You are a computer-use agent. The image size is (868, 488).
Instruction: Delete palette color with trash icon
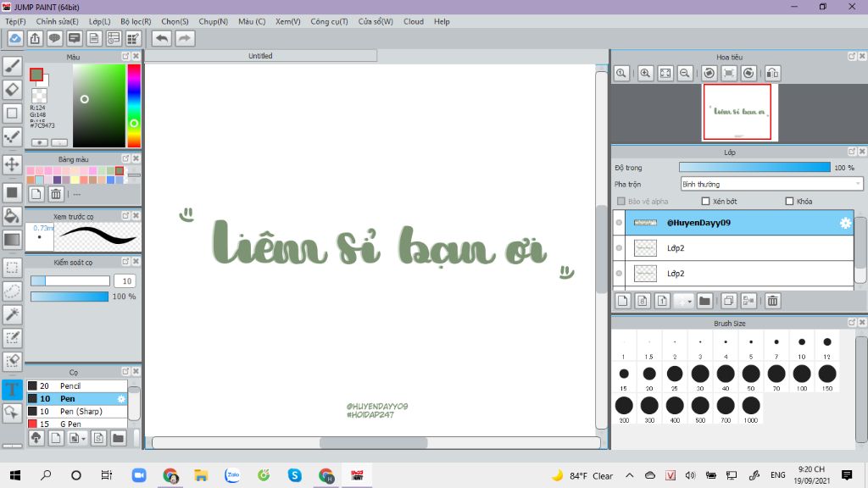click(x=56, y=194)
